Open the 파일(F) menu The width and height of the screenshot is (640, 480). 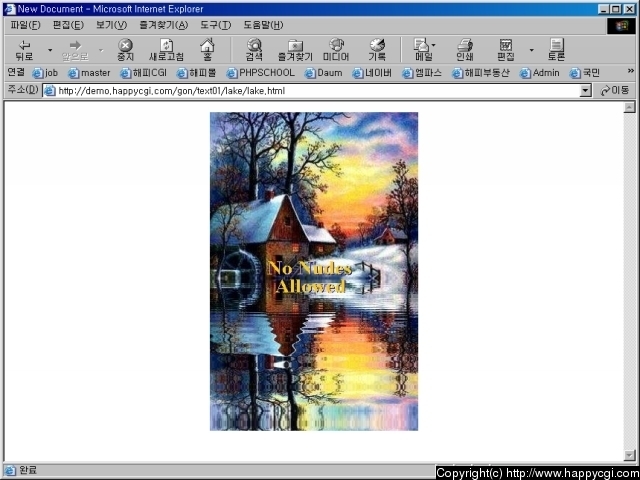(25, 25)
